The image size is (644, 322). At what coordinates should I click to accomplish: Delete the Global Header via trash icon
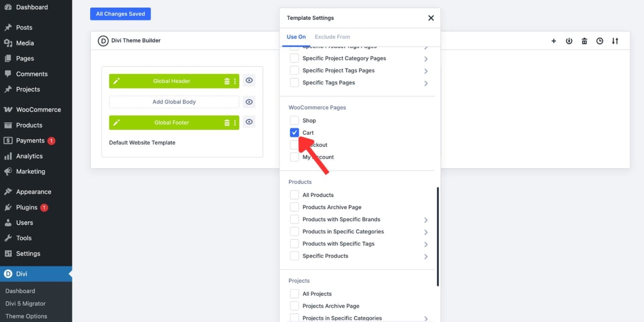[227, 81]
